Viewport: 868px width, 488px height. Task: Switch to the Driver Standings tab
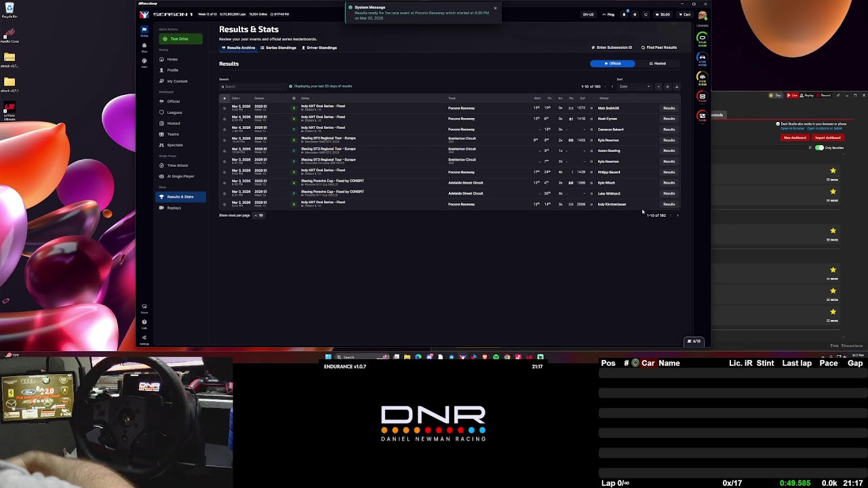click(x=319, y=47)
